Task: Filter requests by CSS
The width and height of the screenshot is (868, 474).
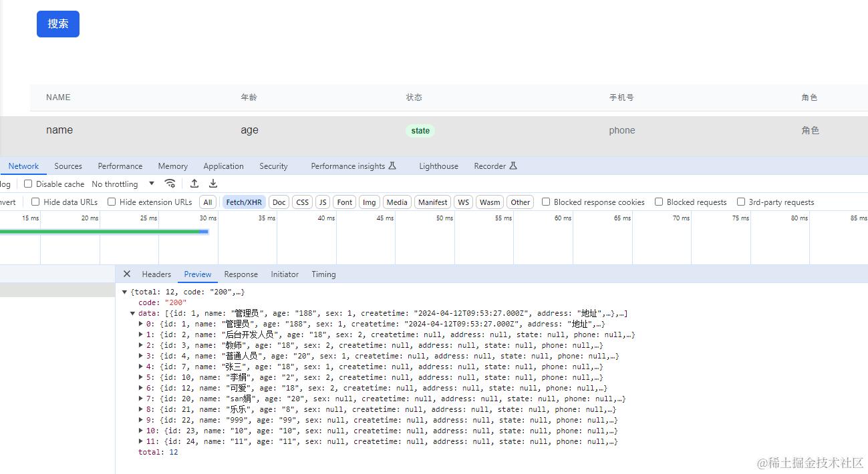Action: pos(303,202)
